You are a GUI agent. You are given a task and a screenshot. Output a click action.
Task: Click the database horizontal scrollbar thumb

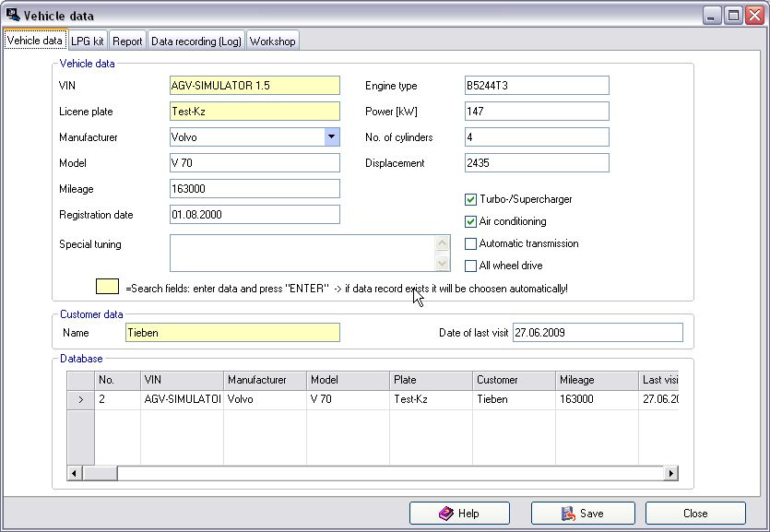pyautogui.click(x=100, y=473)
